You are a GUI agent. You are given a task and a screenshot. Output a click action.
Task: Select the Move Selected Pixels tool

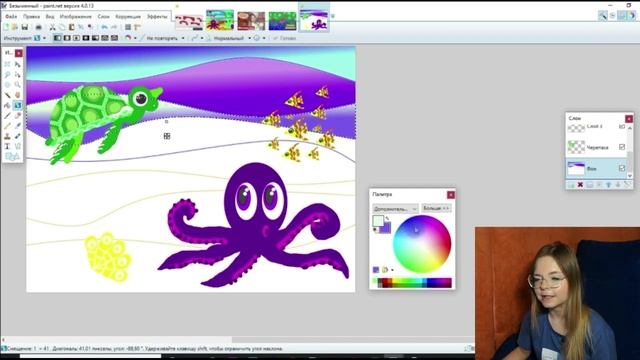pyautogui.click(x=18, y=64)
